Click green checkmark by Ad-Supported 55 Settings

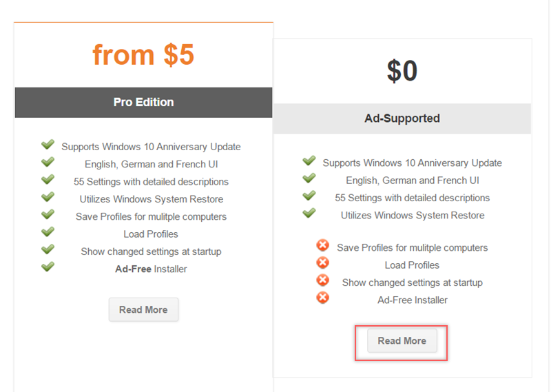tap(309, 196)
